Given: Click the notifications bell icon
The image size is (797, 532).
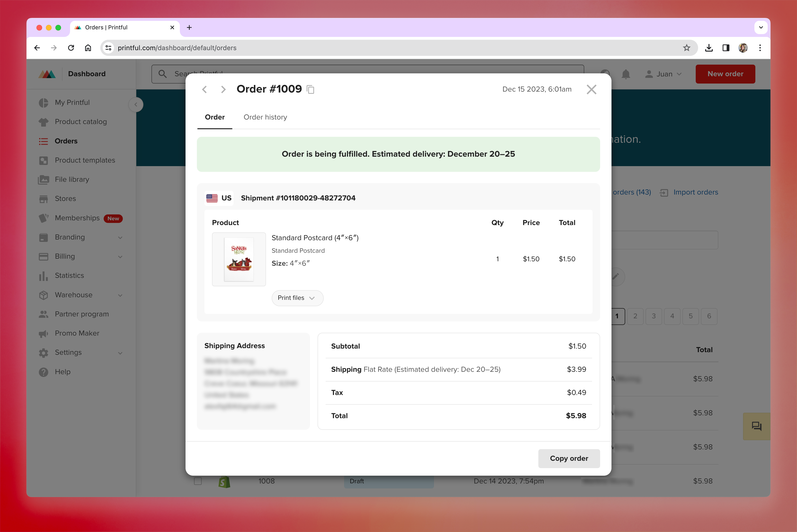Looking at the screenshot, I should pos(626,74).
